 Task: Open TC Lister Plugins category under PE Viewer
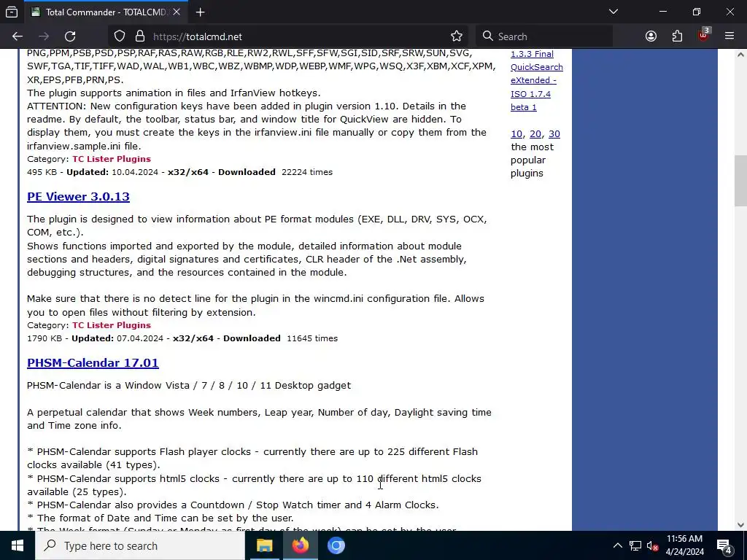coord(112,325)
